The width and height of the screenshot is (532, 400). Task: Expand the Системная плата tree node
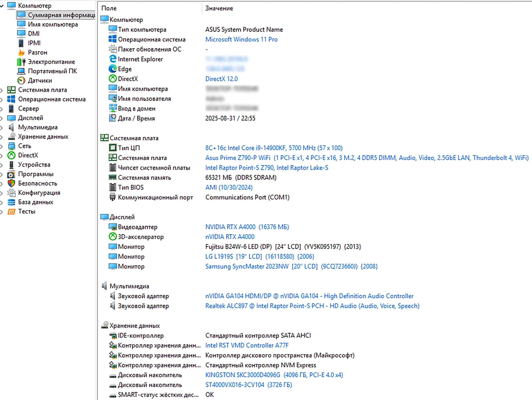(2, 90)
